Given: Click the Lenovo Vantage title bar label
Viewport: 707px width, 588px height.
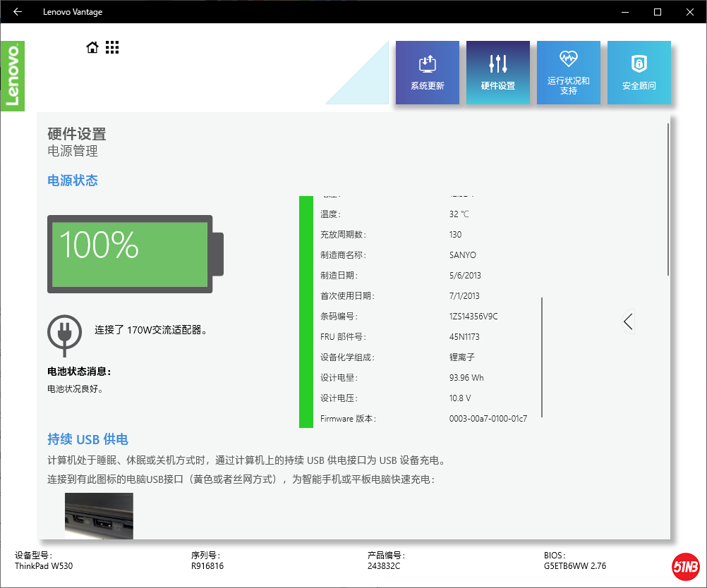Looking at the screenshot, I should point(73,11).
